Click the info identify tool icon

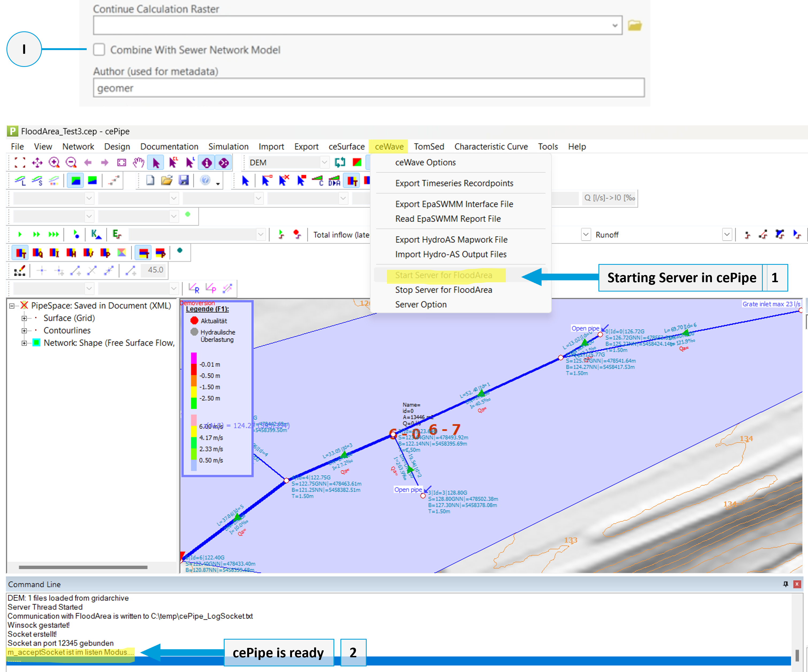[x=207, y=163]
